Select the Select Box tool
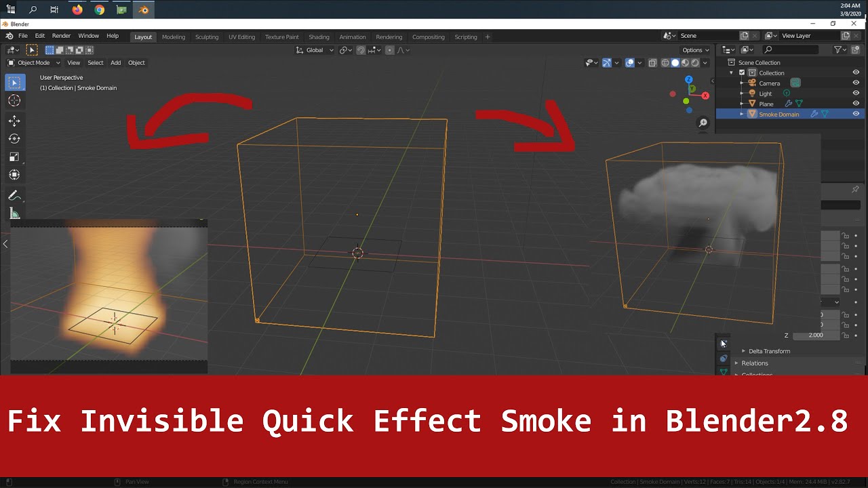Viewport: 868px width, 488px height. tap(14, 83)
